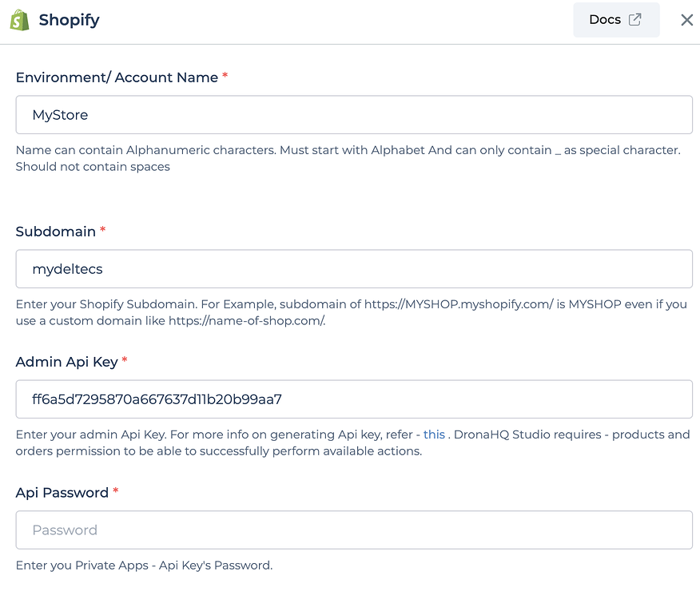This screenshot has width=700, height=599.
Task: Click the Subdomain label
Action: pyautogui.click(x=56, y=231)
